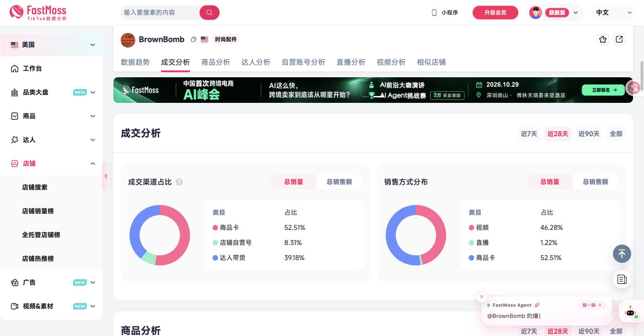The image size is (644, 336).
Task: Open 工作台 in the sidebar
Action: click(x=51, y=69)
